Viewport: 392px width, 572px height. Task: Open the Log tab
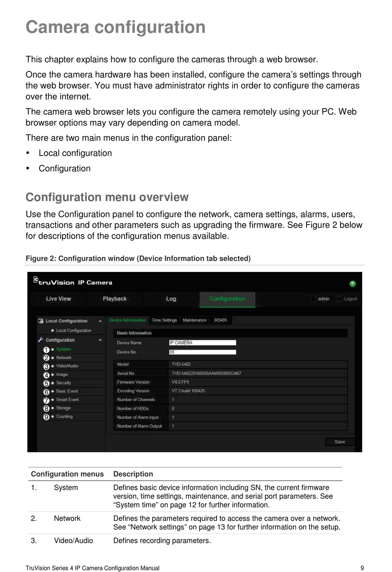click(x=171, y=299)
